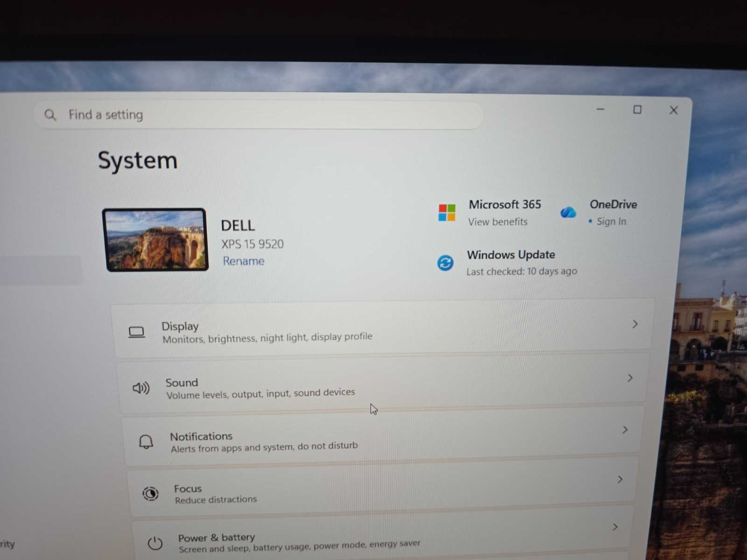The image size is (747, 560).
Task: Open Focus settings label
Action: point(188,489)
